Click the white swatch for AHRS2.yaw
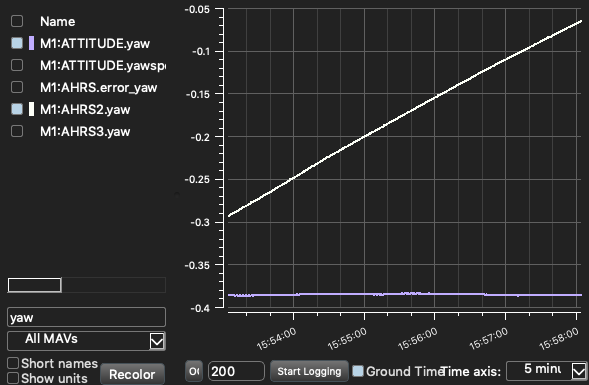589x385 pixels. 32,109
